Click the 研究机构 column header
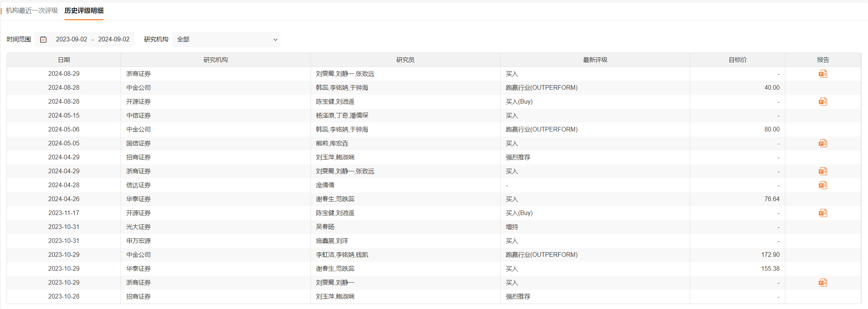Viewport: 868px width, 309px height. click(216, 60)
